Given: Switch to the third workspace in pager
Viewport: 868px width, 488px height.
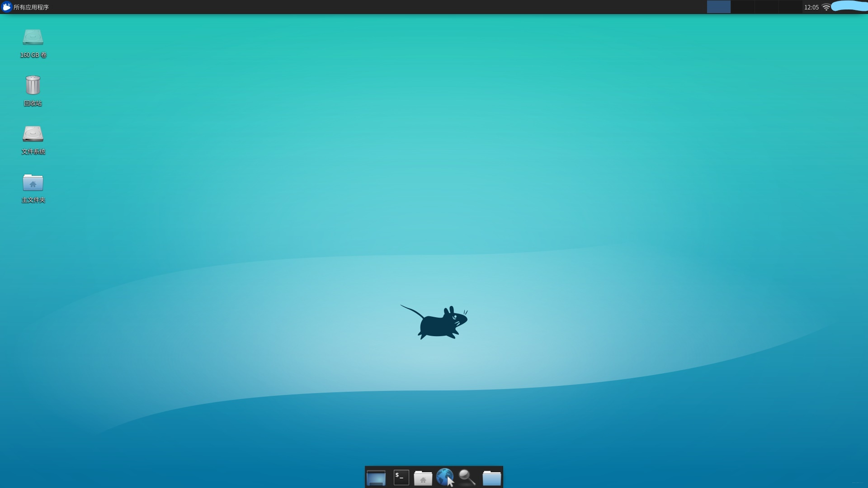Looking at the screenshot, I should [766, 7].
